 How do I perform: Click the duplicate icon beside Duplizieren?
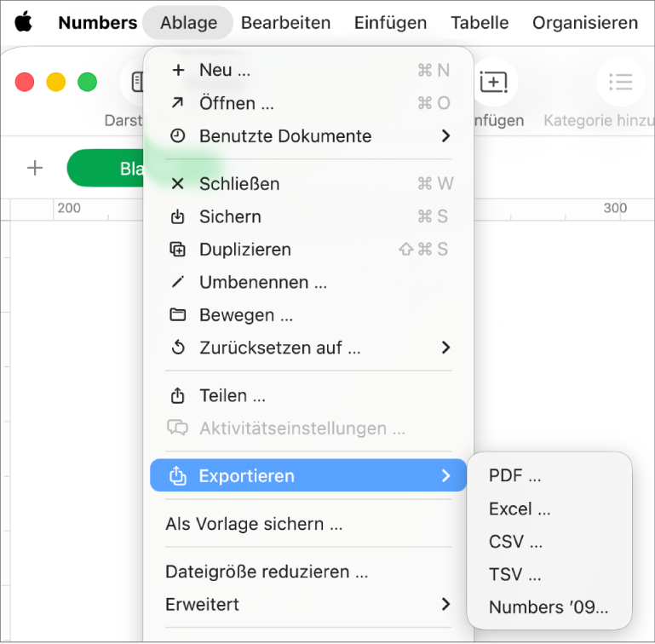[177, 250]
